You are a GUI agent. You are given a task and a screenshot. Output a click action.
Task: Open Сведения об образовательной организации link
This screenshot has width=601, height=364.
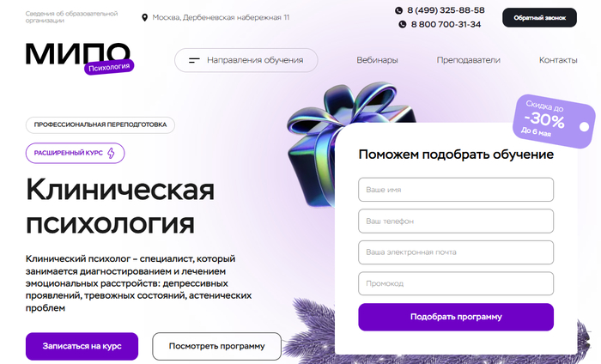point(71,17)
